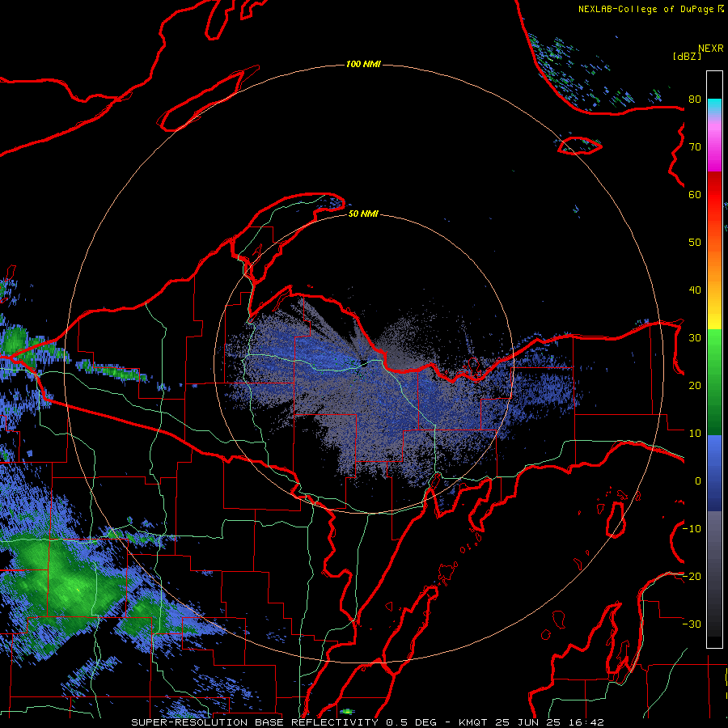Click the -30 value on the dBZ scale
The image size is (728, 728).
(692, 624)
